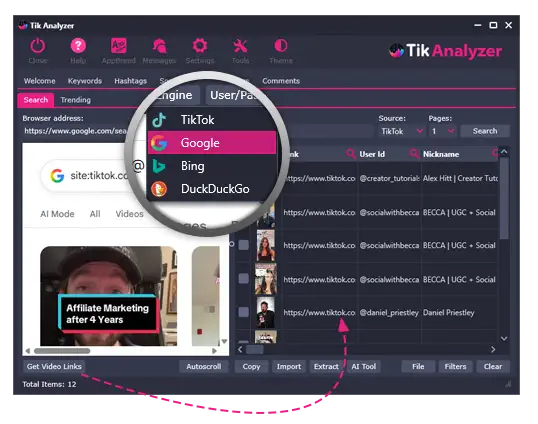Click the Extract button
This screenshot has height=424, width=538.
pyautogui.click(x=326, y=366)
